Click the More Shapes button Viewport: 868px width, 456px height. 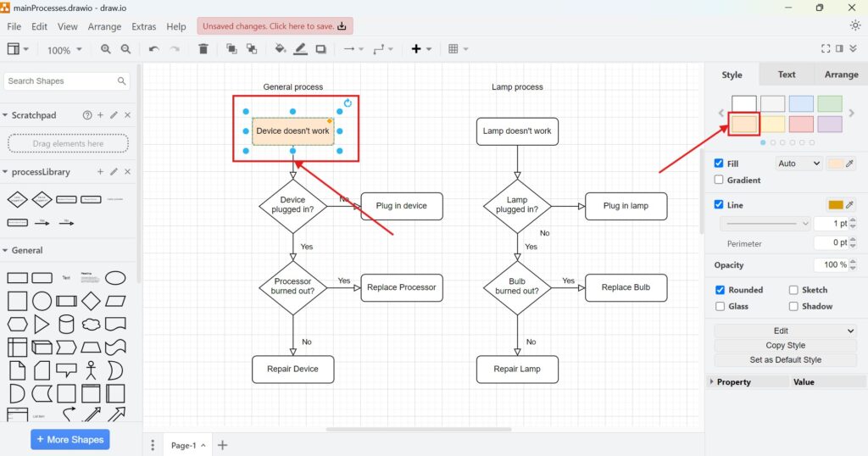70,440
